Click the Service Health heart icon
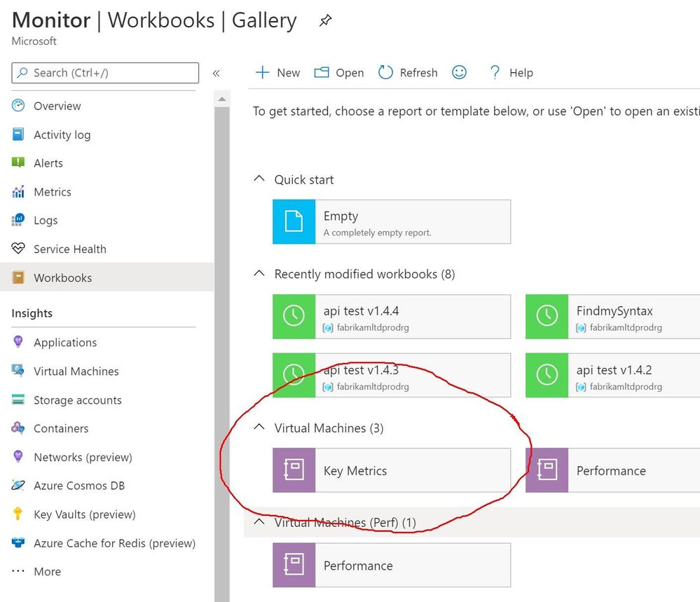This screenshot has height=602, width=700. (18, 248)
